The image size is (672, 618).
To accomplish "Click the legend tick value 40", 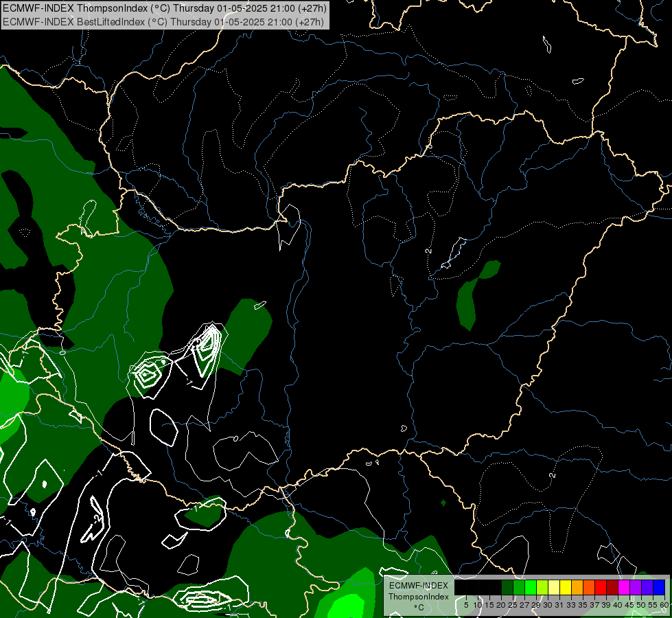I will coord(618,605).
